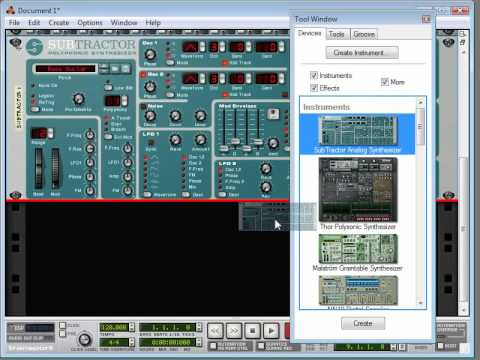The image size is (480, 360).
Task: Click the Noise Level knob
Action: (200, 116)
